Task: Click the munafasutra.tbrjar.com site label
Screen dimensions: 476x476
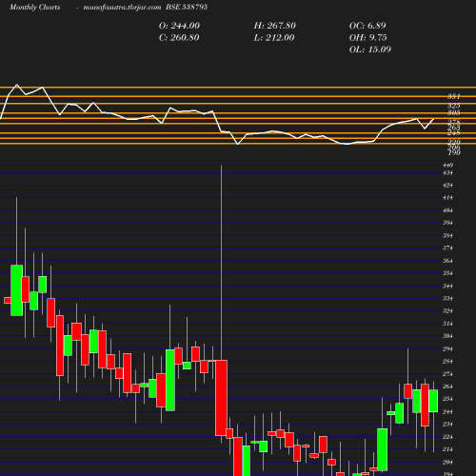Action: point(122,7)
